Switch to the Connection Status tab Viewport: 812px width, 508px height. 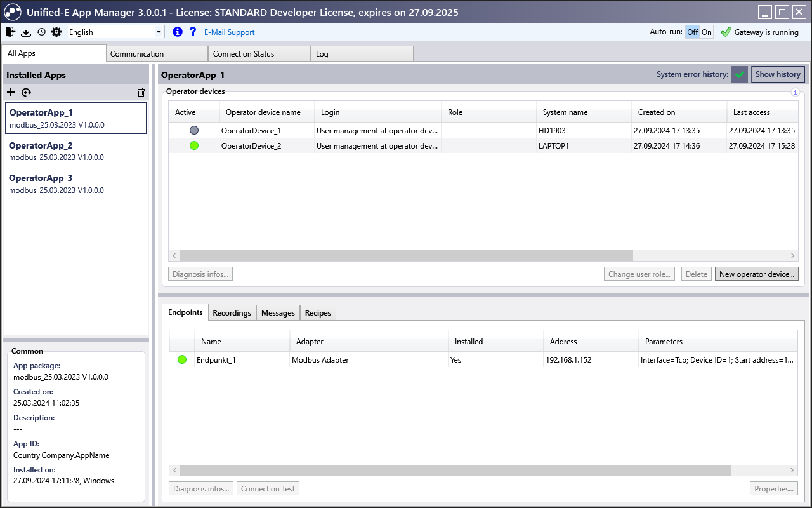click(259, 54)
